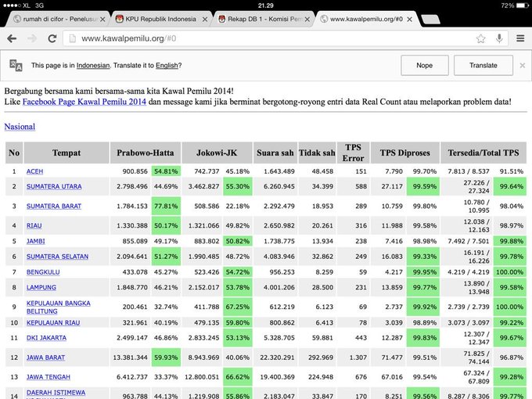
Task: Close the KPU Republik Indonesia tab
Action: 205,20
